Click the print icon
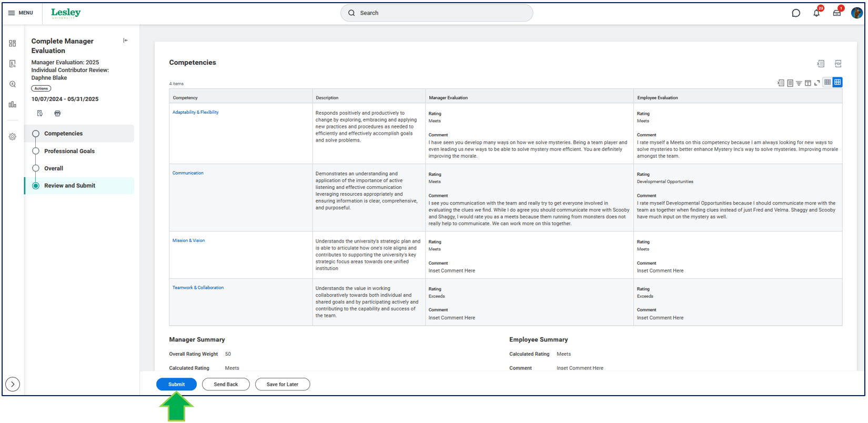 tap(57, 113)
